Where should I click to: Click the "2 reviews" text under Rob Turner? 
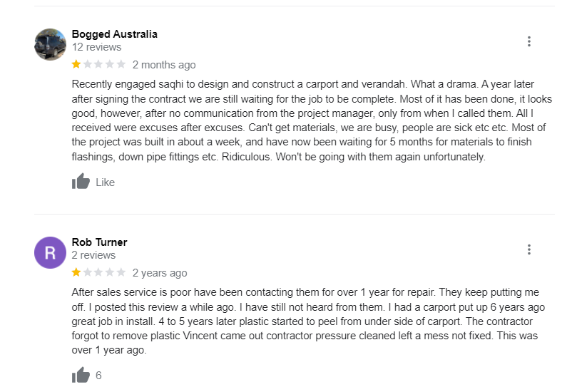(93, 255)
